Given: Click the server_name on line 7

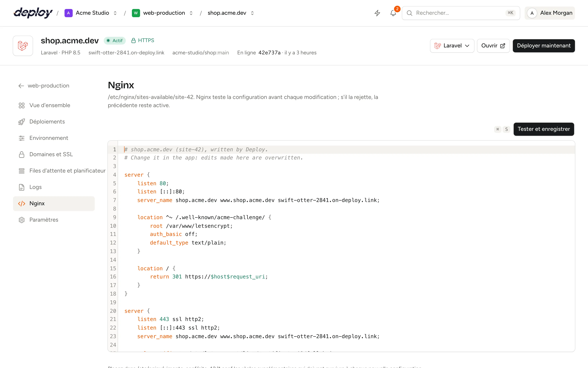Looking at the screenshot, I should (x=258, y=200).
